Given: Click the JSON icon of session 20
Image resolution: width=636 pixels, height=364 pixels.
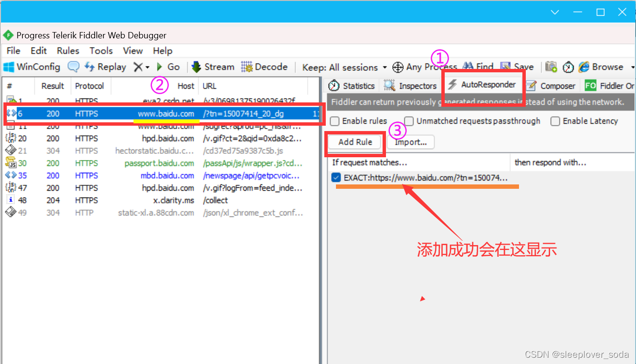Looking at the screenshot, I should (11, 138).
